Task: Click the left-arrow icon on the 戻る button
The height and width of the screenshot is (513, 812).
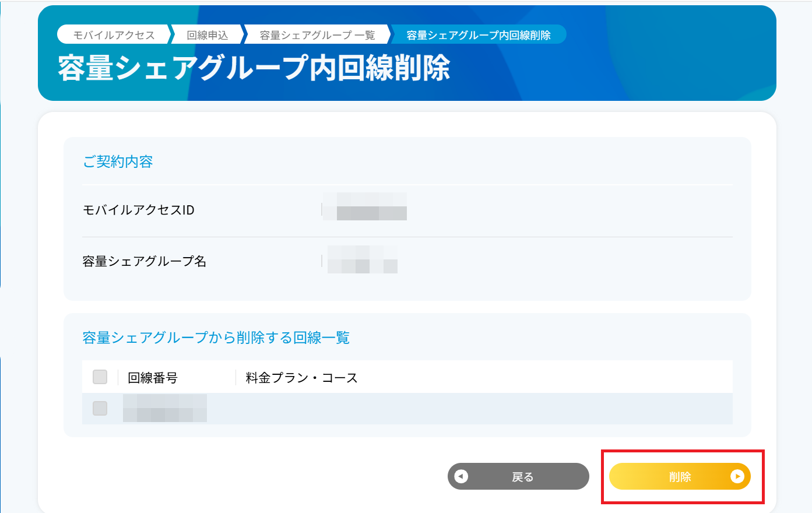Action: [x=461, y=476]
